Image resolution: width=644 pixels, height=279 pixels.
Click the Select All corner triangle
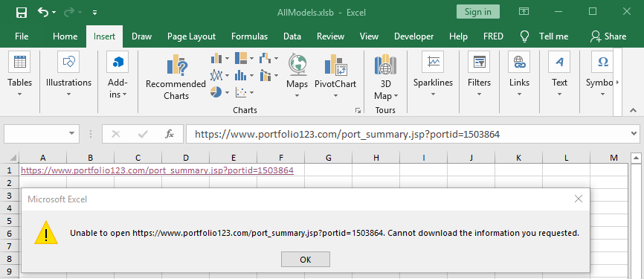(13, 158)
